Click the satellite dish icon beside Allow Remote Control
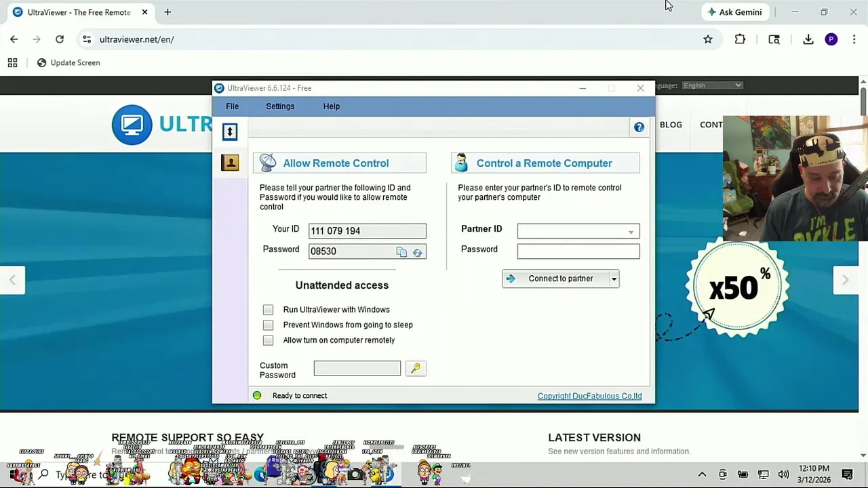 point(268,163)
